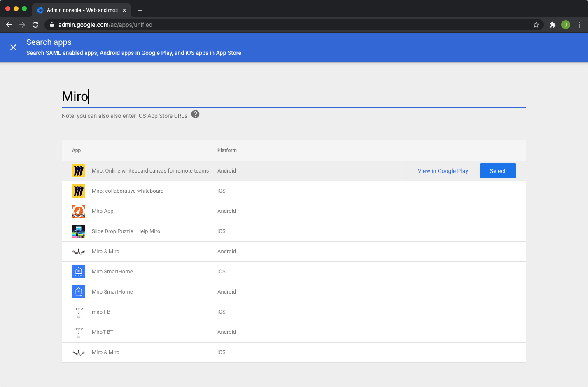Click the Miro SmartHome iOS icon
Viewport: 588px width, 387px height.
click(79, 272)
